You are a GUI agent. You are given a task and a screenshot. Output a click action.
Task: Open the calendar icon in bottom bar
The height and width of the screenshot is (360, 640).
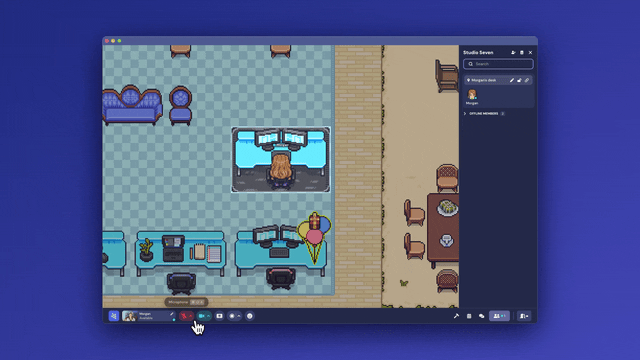(x=469, y=316)
